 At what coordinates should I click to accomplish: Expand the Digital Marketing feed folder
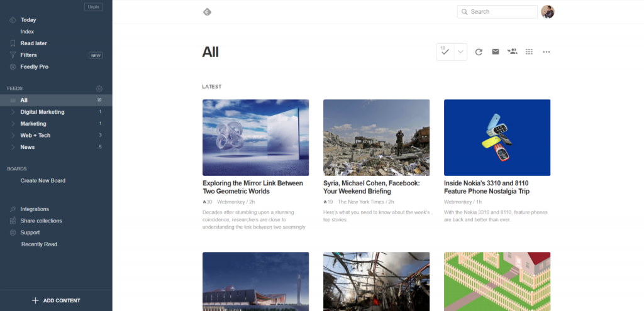tap(14, 112)
